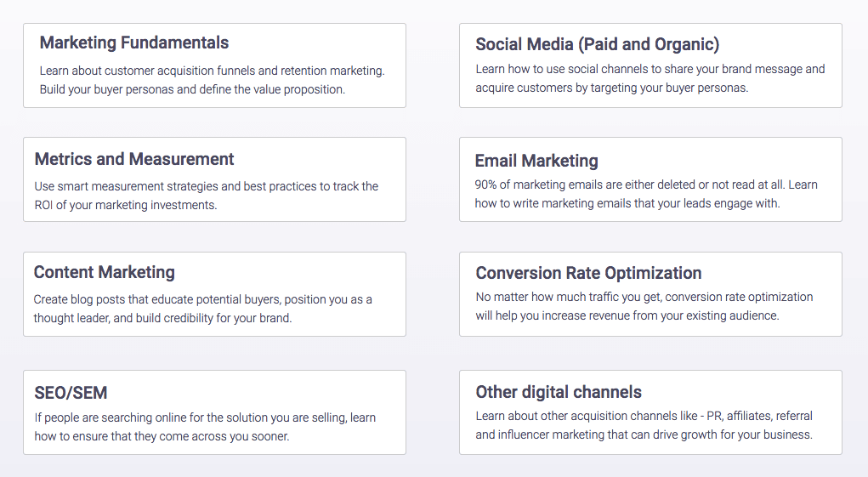
Task: Click the PR, affiliates, referral description text
Action: tap(644, 425)
